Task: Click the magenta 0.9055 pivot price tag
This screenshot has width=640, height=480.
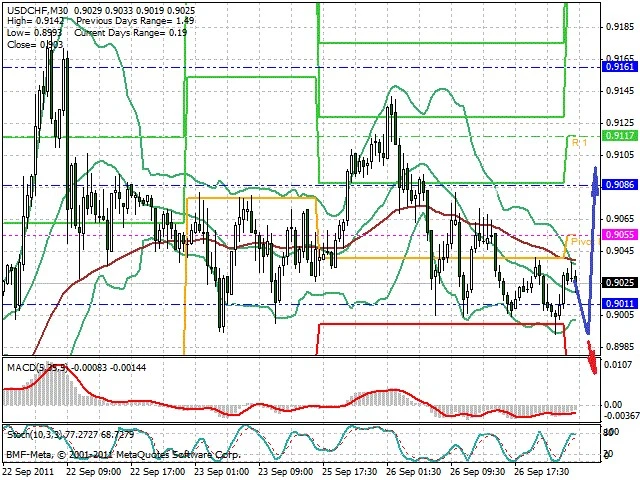Action: pyautogui.click(x=620, y=234)
